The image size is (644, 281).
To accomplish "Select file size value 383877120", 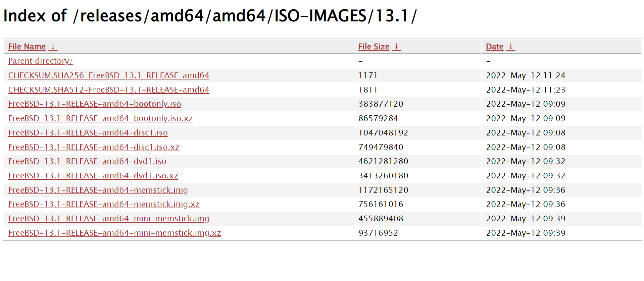I will [x=381, y=104].
